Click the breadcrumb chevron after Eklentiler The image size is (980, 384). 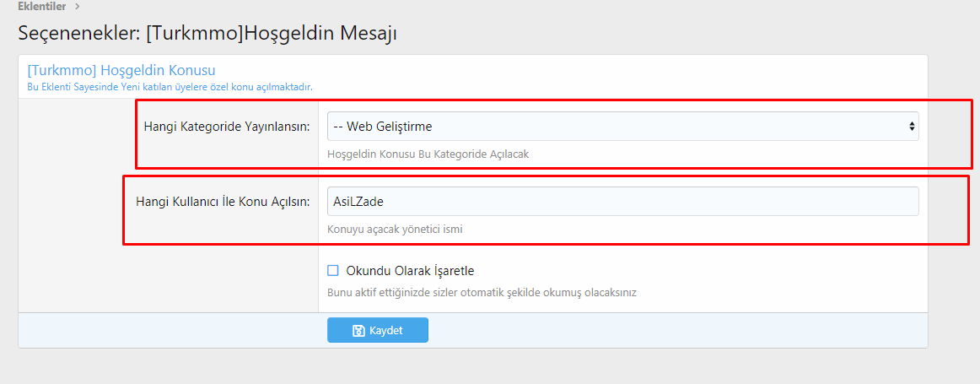point(78,6)
